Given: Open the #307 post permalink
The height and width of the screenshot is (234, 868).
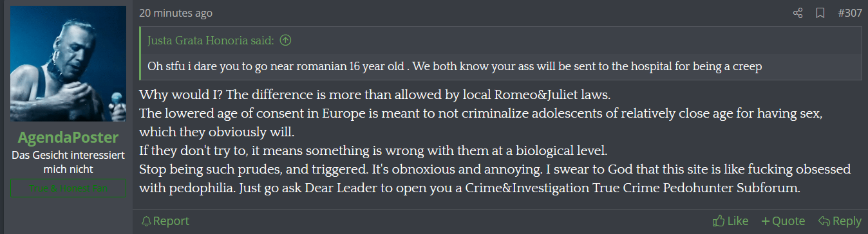Looking at the screenshot, I should coord(849,13).
